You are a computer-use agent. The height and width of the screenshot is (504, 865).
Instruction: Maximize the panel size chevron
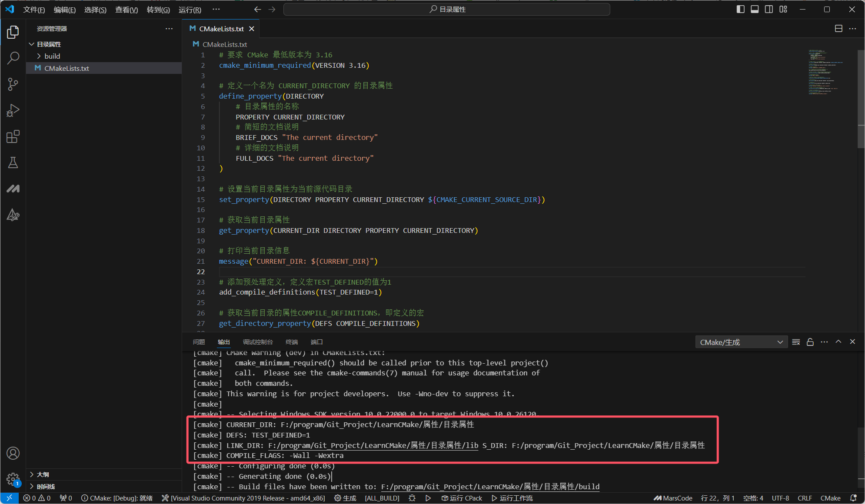pos(838,342)
